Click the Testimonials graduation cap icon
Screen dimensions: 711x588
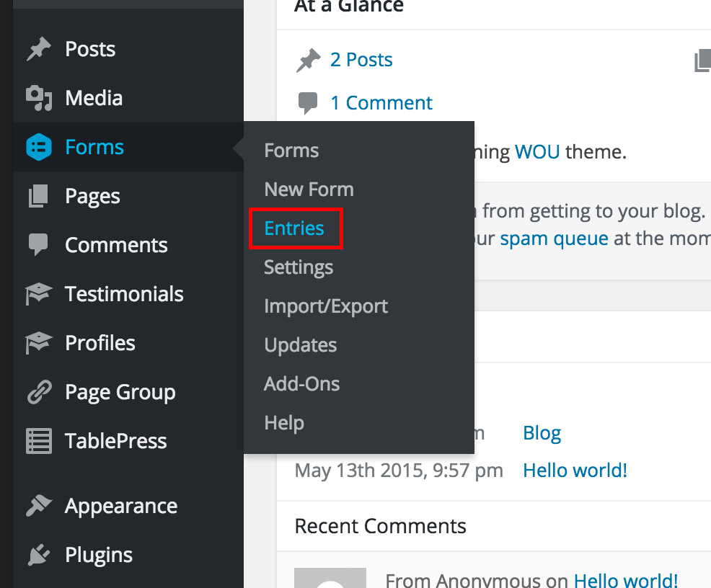38,294
